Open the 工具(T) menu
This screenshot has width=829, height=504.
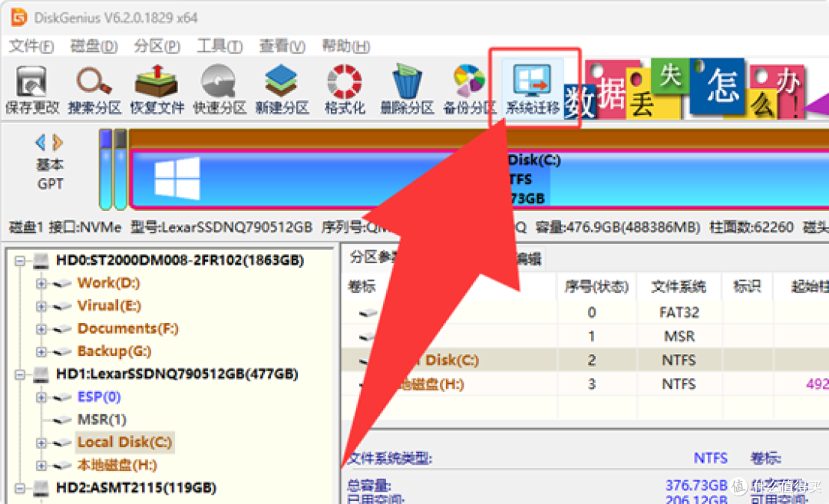(220, 47)
